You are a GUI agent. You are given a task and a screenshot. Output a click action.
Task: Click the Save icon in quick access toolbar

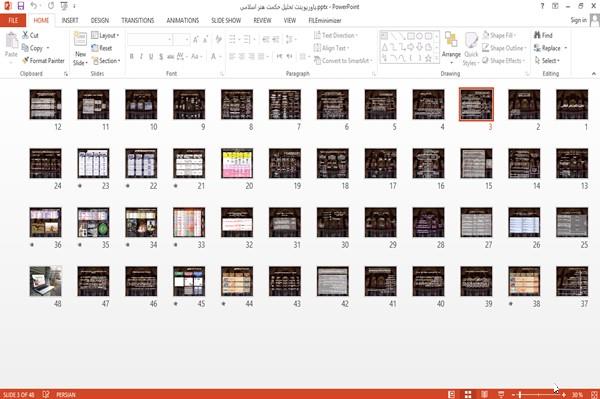21,6
